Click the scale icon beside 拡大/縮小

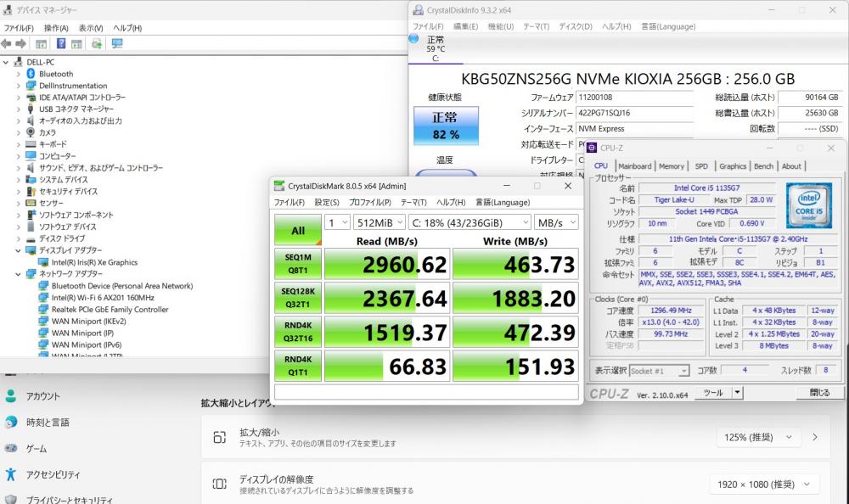219,438
